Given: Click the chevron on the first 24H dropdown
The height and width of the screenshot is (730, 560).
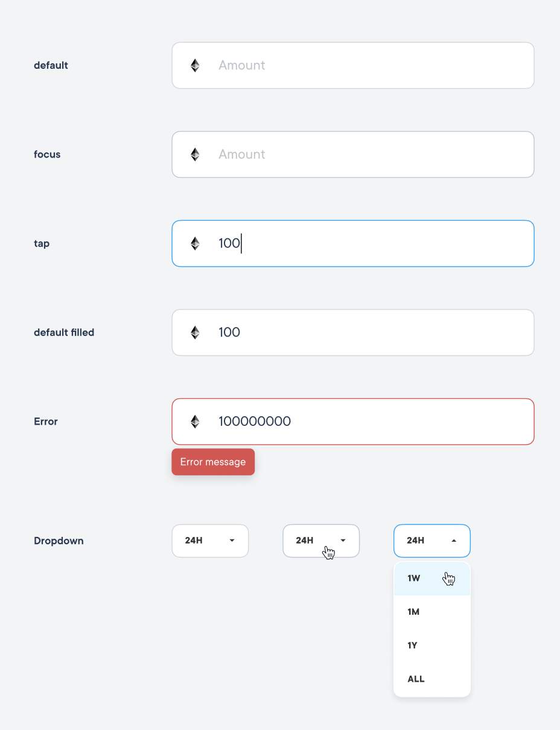Looking at the screenshot, I should point(231,541).
